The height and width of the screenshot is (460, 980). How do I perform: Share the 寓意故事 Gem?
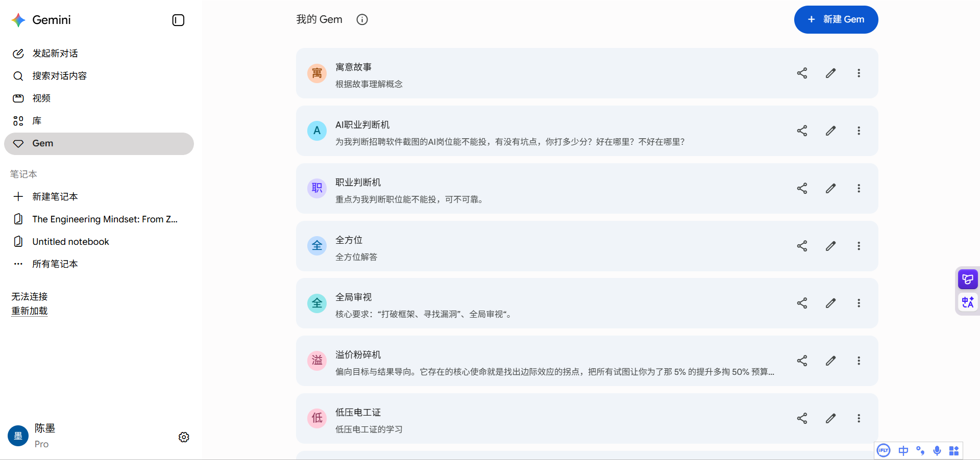[x=802, y=73]
